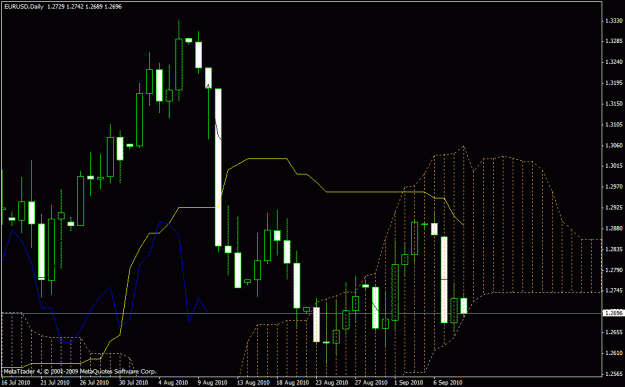
Task: Click the 1.2565 price axis label
Action: click(x=613, y=373)
